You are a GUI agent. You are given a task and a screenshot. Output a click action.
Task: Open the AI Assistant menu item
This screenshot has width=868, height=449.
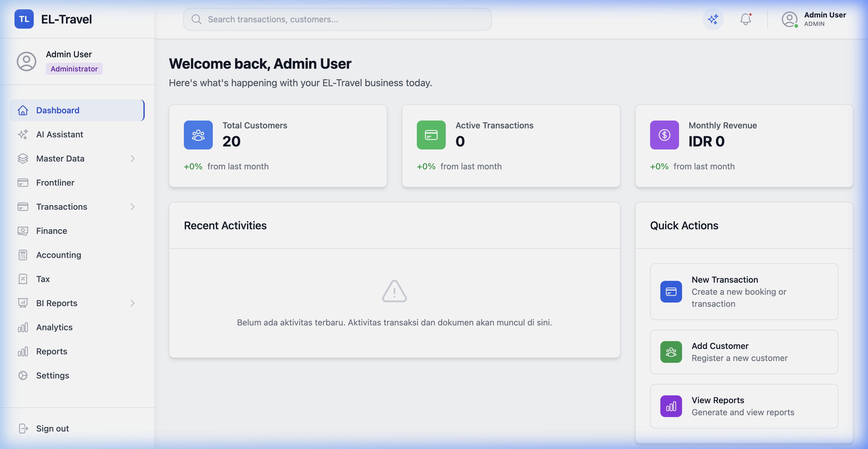(x=77, y=134)
